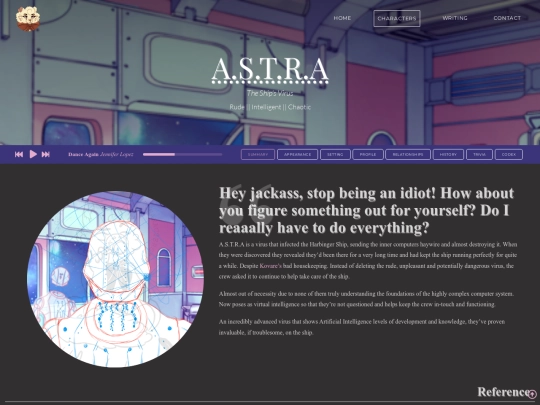540x405 pixels.
Task: Switch to the Setting tab
Action: coord(335,154)
